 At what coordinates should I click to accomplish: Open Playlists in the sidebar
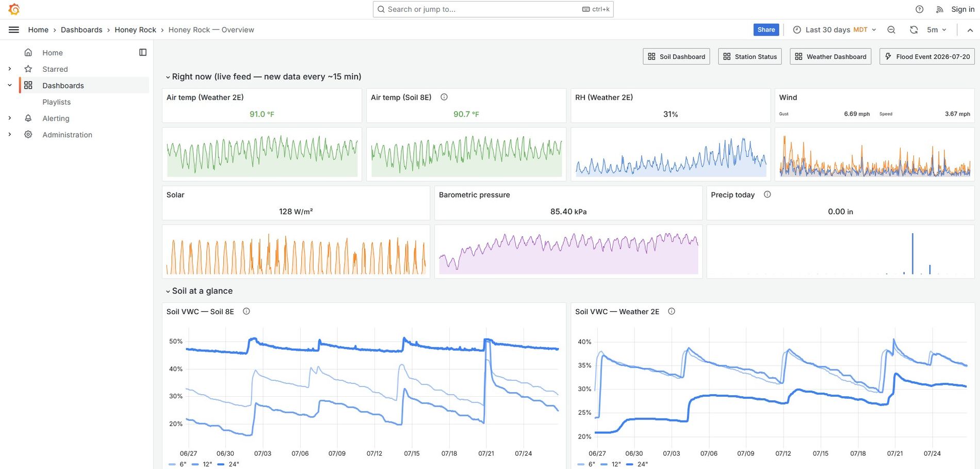(x=57, y=102)
